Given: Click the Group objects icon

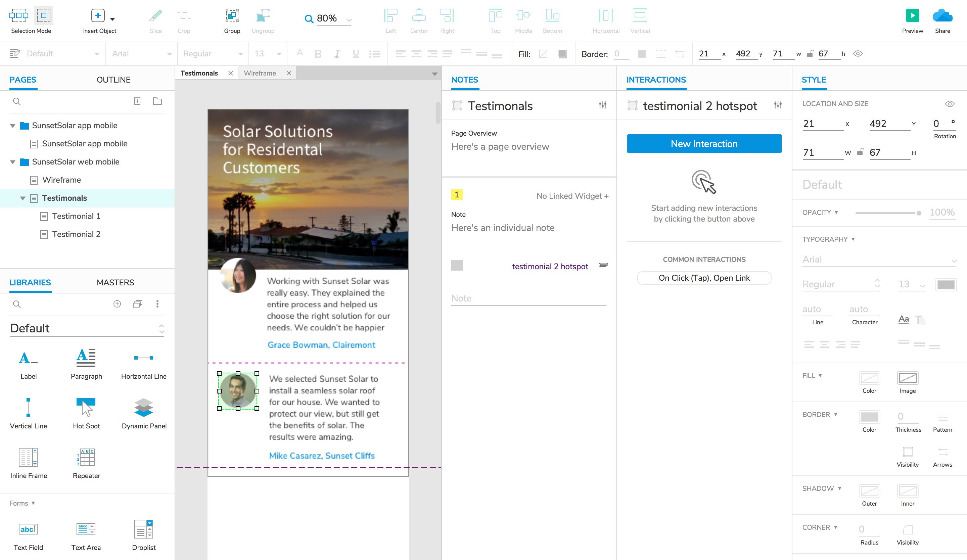Looking at the screenshot, I should pyautogui.click(x=232, y=16).
